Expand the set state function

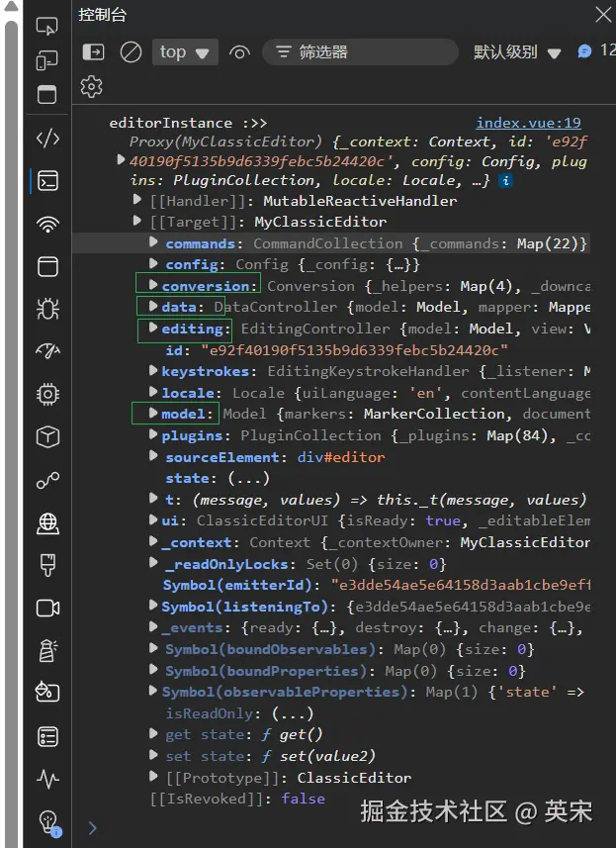153,755
